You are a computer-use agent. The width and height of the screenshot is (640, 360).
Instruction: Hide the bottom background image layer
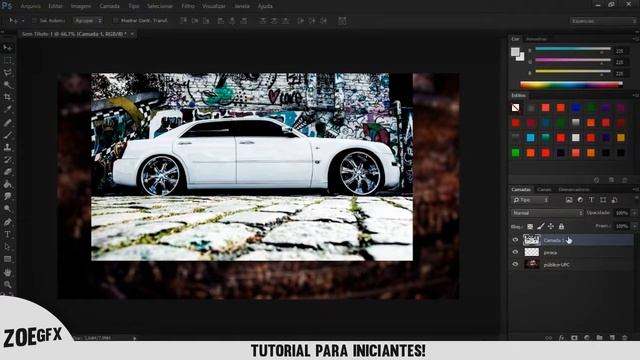point(515,264)
